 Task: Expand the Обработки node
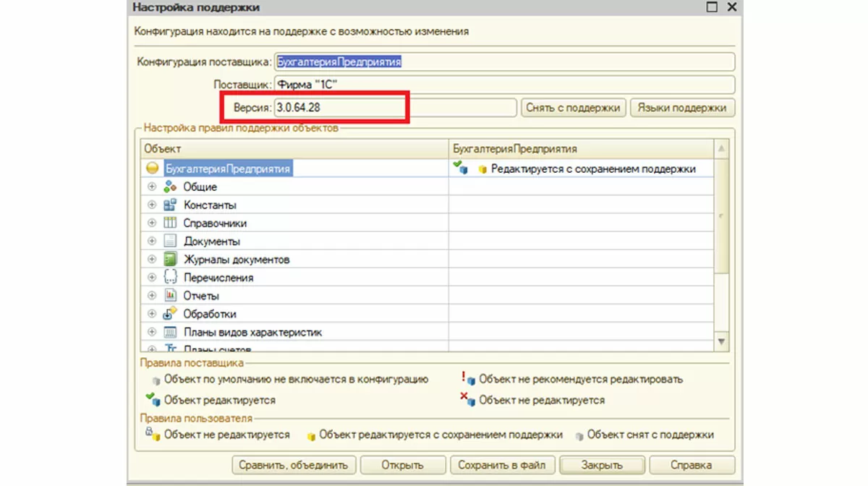[152, 313]
